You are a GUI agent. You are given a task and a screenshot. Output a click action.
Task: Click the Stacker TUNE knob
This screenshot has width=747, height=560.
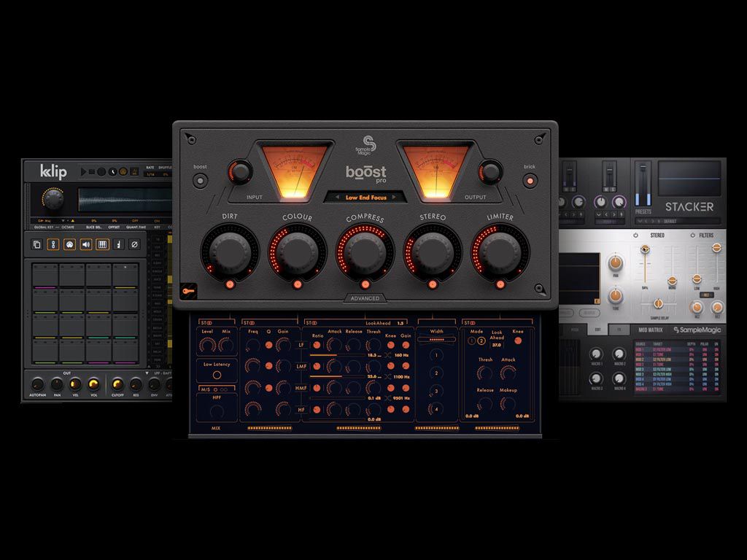(616, 295)
